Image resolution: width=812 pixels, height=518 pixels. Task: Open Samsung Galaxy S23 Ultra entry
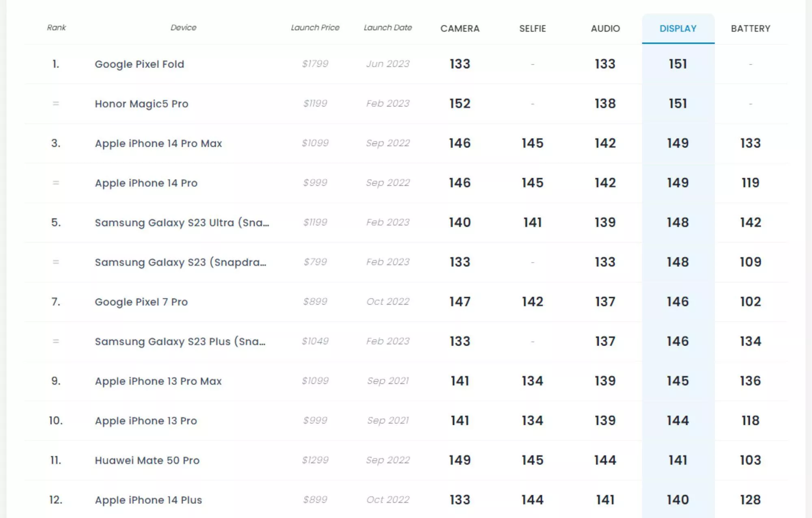tap(182, 223)
